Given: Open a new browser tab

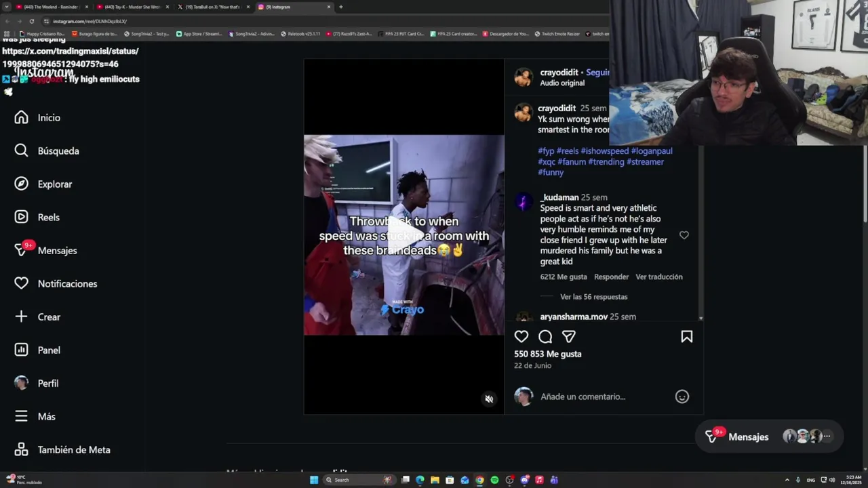Looking at the screenshot, I should [340, 7].
